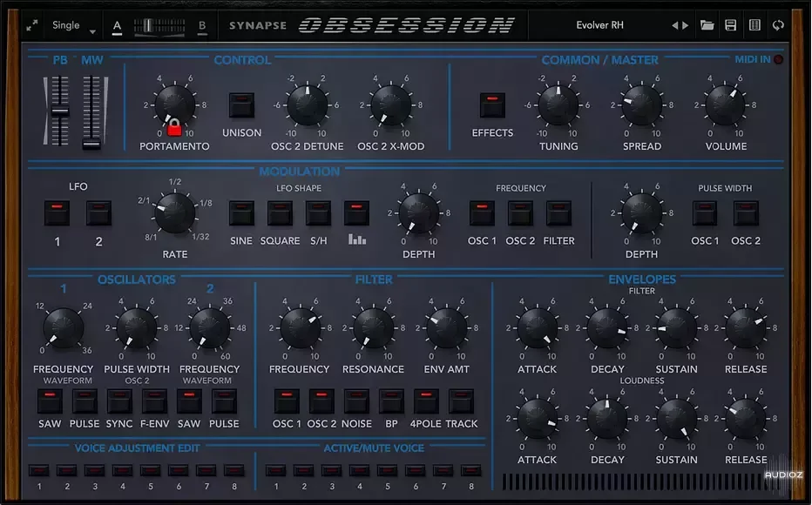This screenshot has width=812, height=505.
Task: Save preset with the floppy disk icon
Action: pos(731,25)
